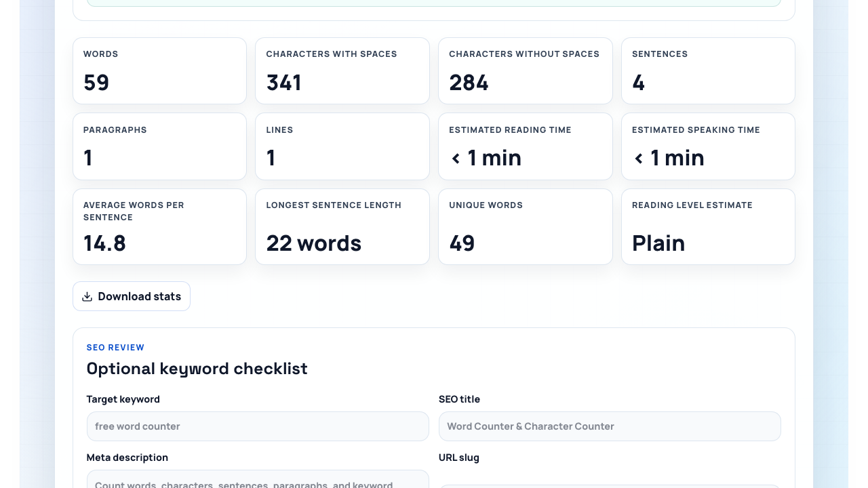Click the Estimated Reading Time card label
The image size is (868, 488).
pyautogui.click(x=510, y=130)
